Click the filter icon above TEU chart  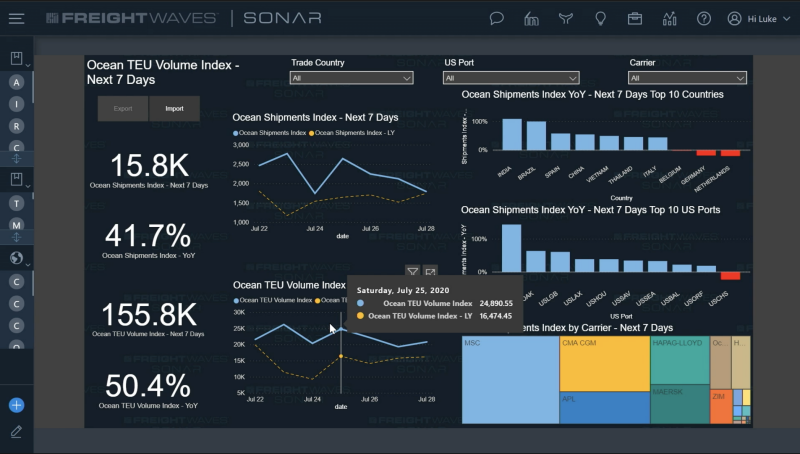click(x=412, y=271)
